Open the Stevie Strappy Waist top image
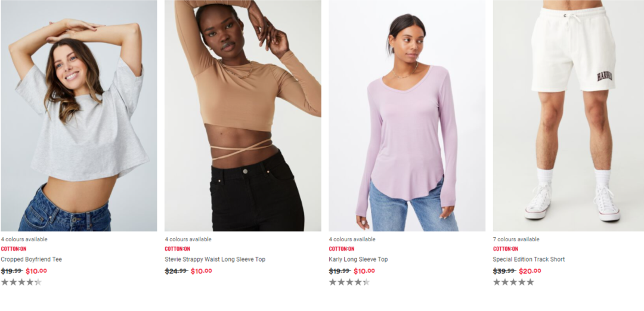 (243, 116)
